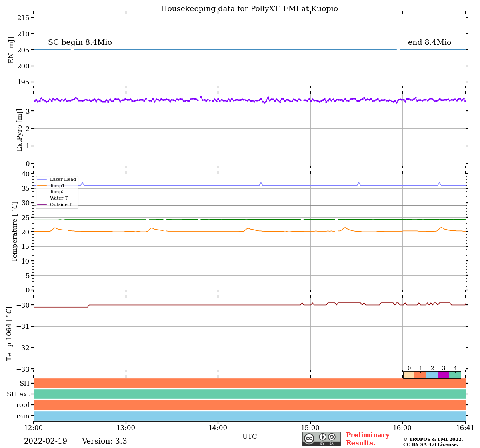Click the Water T legend entry
480x448 pixels.
(52, 198)
